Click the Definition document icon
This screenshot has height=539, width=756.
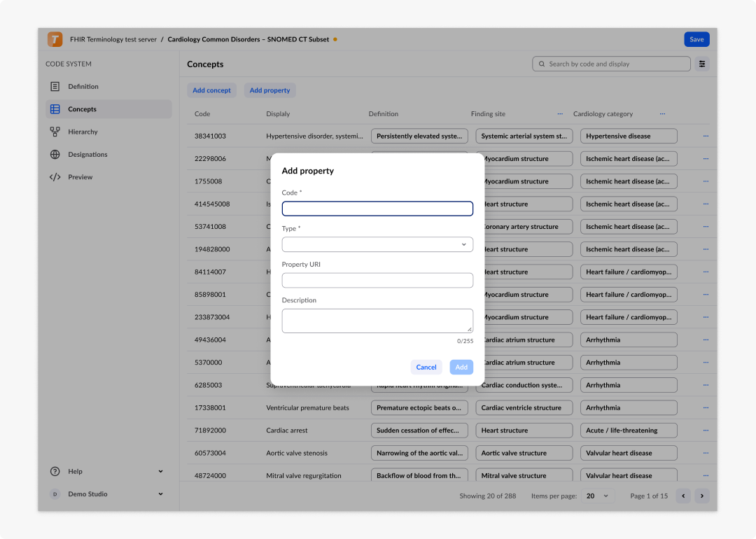(x=55, y=86)
